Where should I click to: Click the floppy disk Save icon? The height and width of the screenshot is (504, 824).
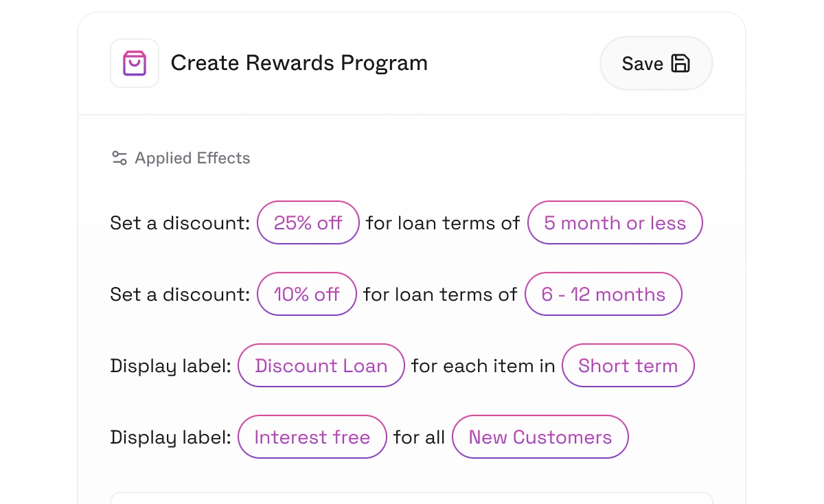(680, 63)
